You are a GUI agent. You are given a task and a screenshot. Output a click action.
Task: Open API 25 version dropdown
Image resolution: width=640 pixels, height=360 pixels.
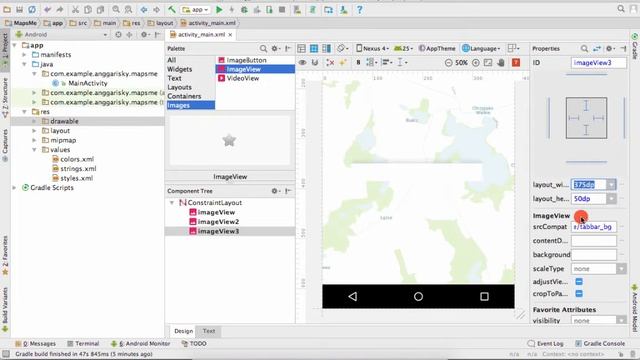(x=403, y=49)
